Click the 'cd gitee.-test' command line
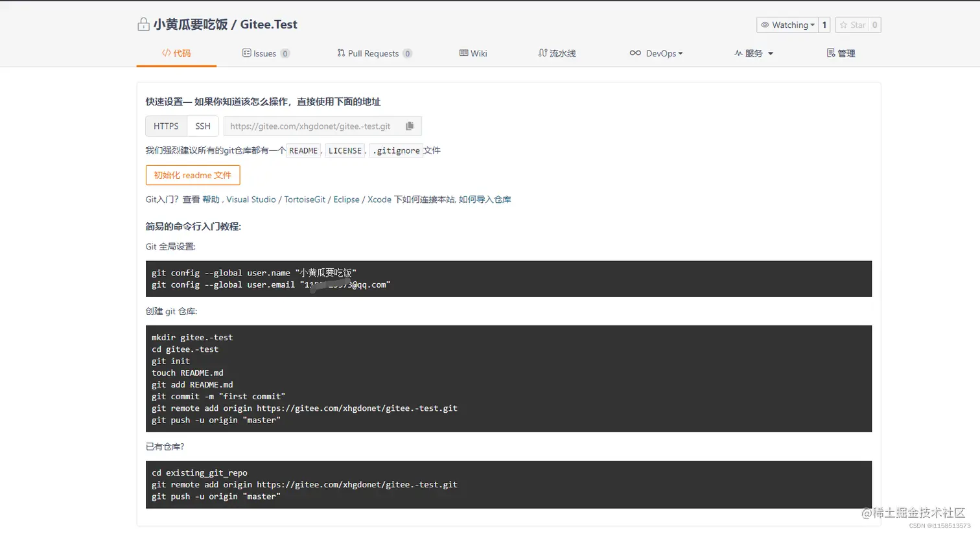 coord(185,349)
